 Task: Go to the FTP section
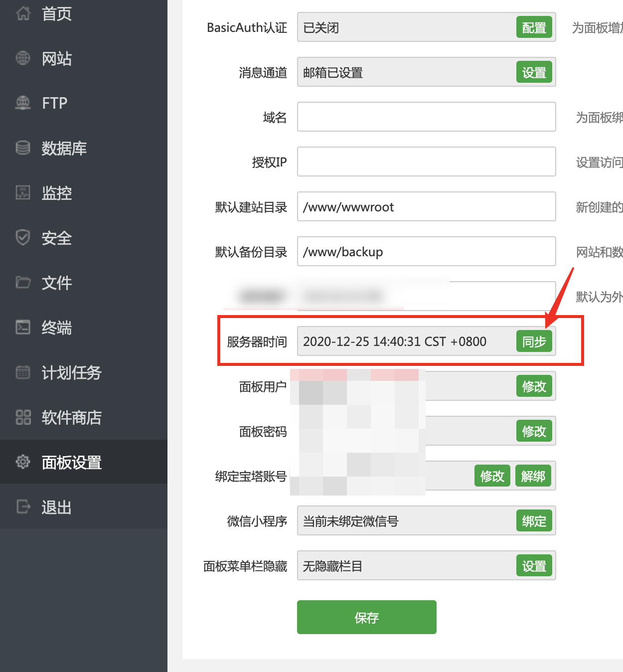84,103
